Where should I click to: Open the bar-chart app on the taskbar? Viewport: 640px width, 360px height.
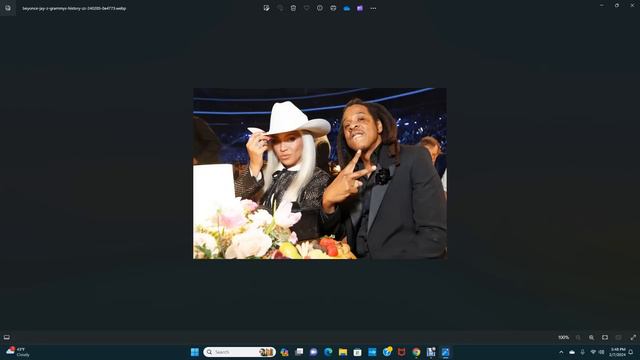tap(431, 352)
